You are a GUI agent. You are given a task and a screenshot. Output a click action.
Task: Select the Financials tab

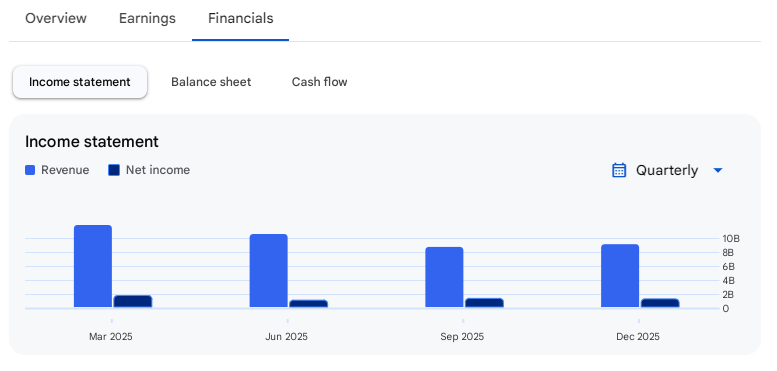pos(240,18)
